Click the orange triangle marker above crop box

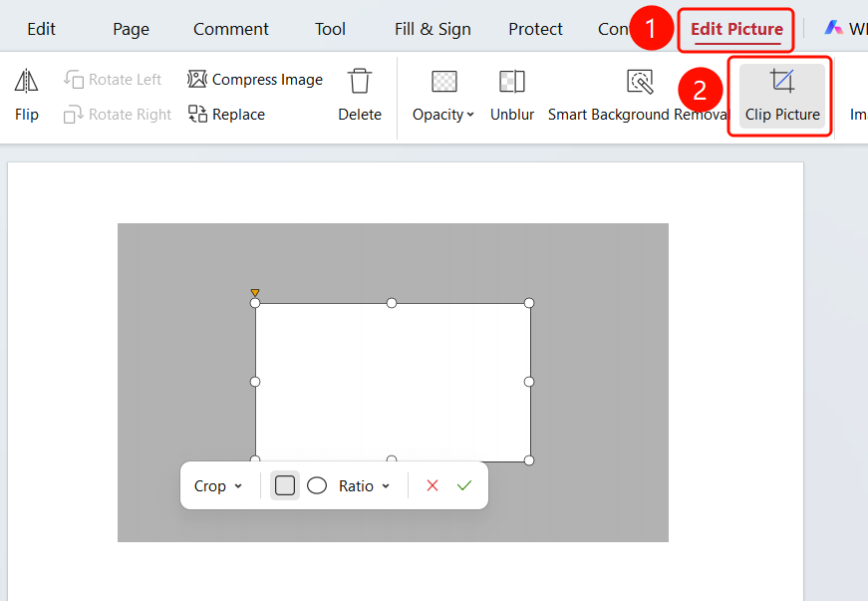(255, 292)
